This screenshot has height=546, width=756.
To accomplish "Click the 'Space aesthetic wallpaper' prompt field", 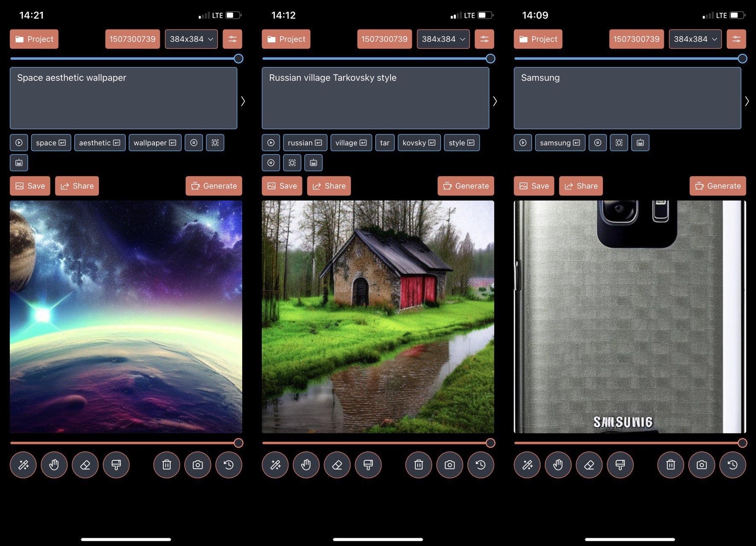I will [124, 98].
